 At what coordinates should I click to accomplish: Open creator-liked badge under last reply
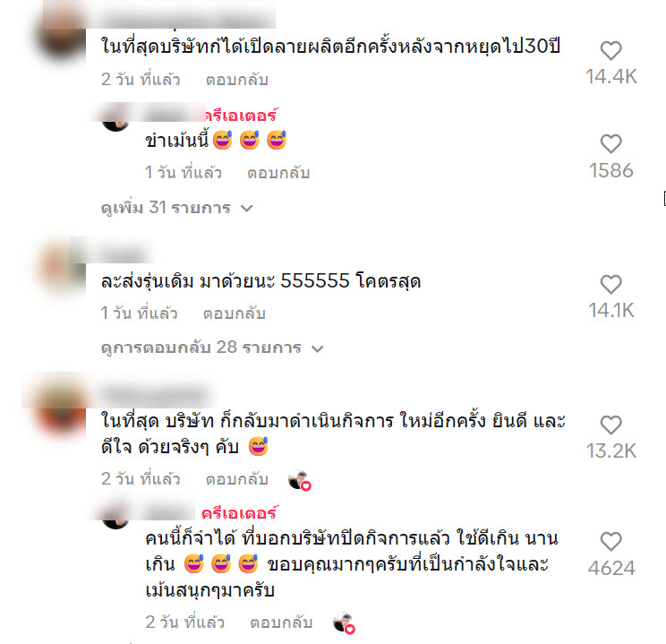pos(344,623)
